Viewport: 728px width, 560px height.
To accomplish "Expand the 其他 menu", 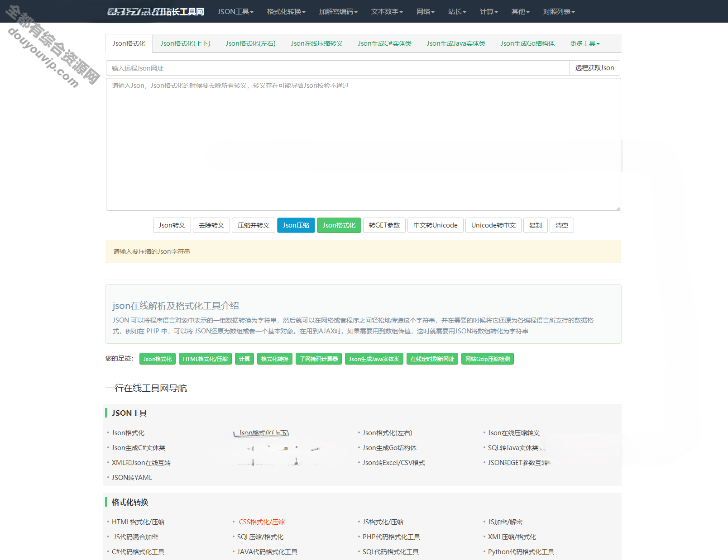I will tap(521, 12).
